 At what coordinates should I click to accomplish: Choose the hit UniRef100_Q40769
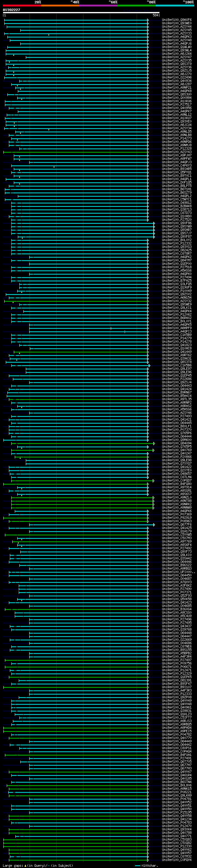[177, 450]
